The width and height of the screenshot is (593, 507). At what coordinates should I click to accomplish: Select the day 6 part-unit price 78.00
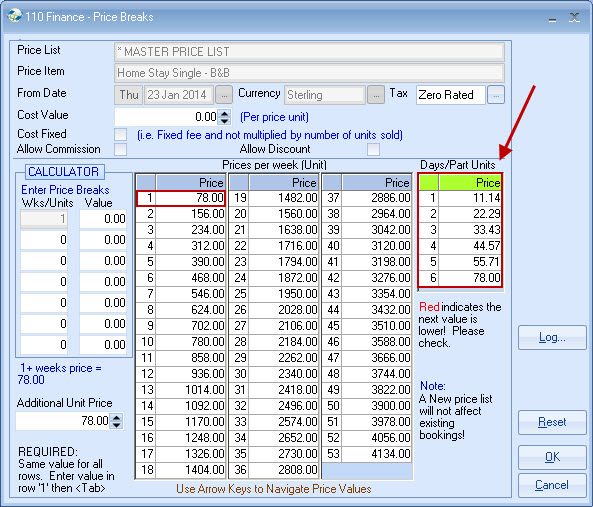470,278
